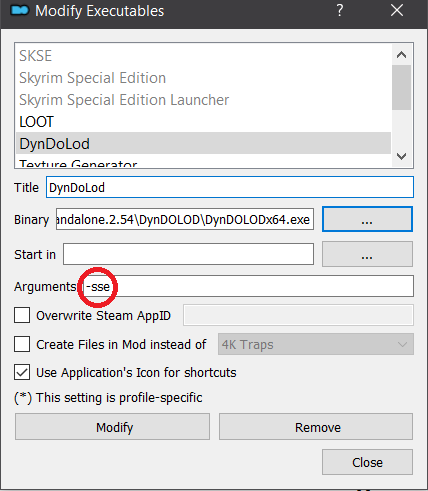Open the 4K Traps mod dropdown
This screenshot has height=491, width=428.
[316, 344]
